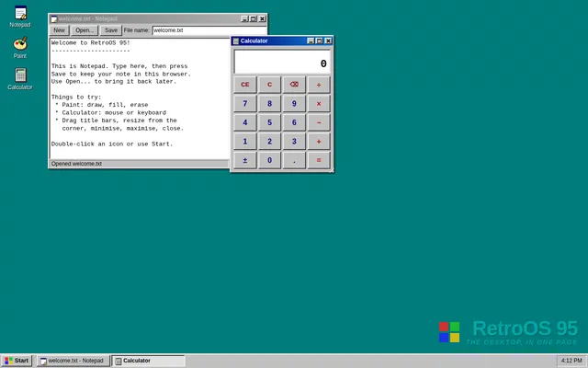Close the Calculator window
588x368 pixels.
328,40
